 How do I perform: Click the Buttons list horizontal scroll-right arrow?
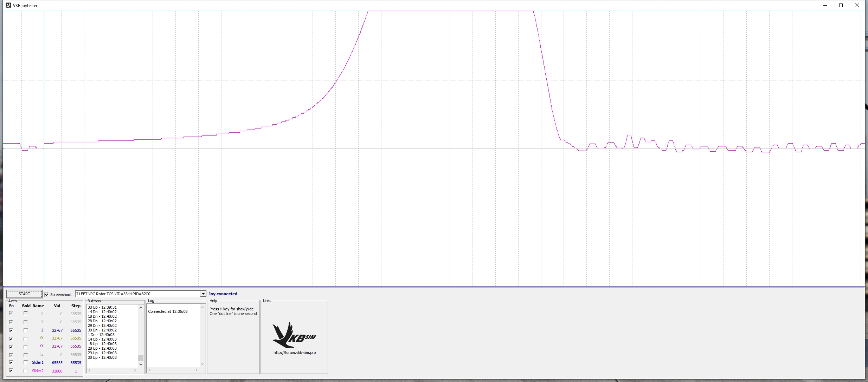[x=135, y=370]
